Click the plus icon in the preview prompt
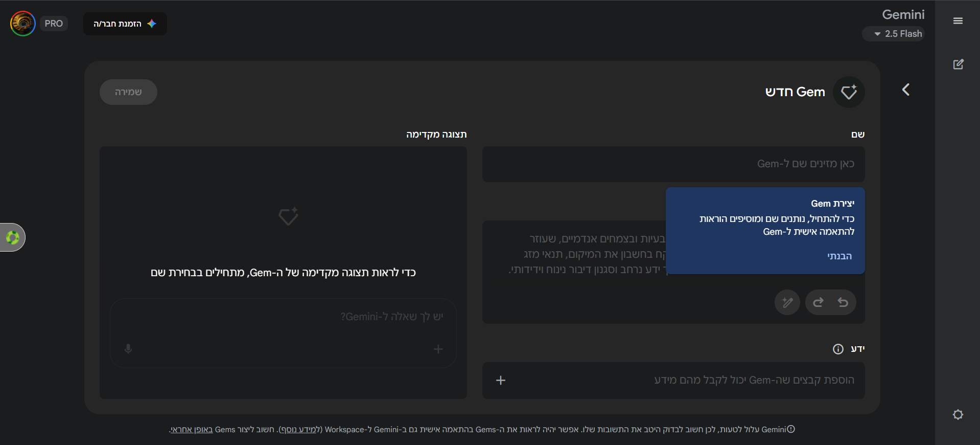Image resolution: width=980 pixels, height=445 pixels. click(x=438, y=349)
